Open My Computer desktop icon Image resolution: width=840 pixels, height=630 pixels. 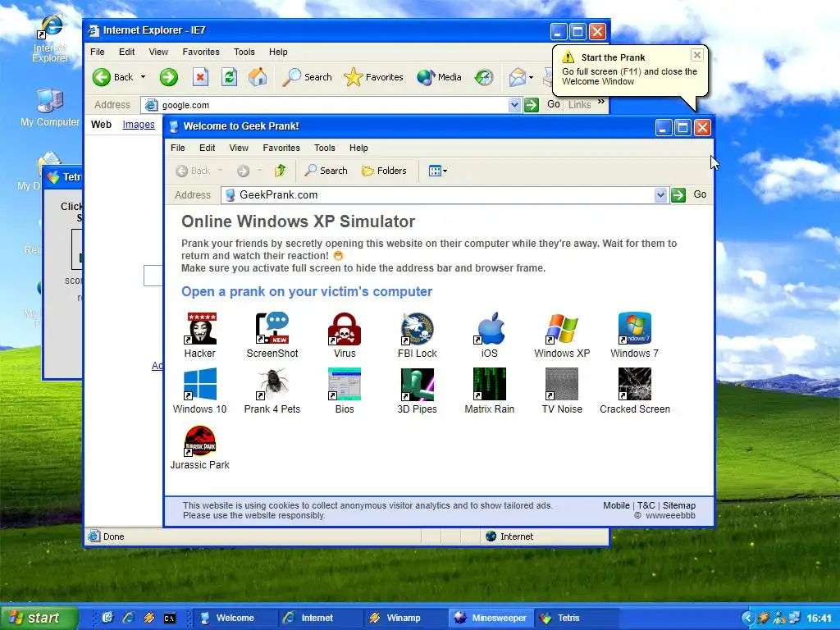tap(50, 107)
